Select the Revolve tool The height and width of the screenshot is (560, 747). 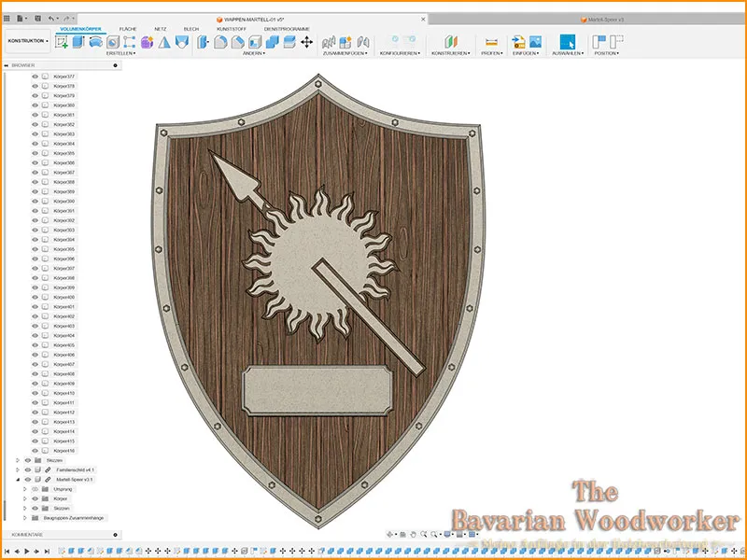pos(96,42)
